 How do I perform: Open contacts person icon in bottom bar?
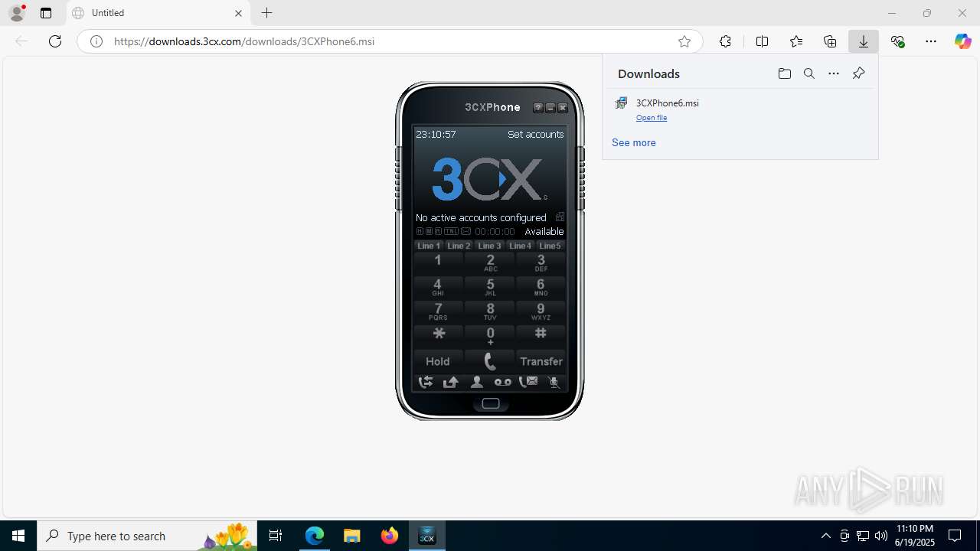tap(476, 382)
